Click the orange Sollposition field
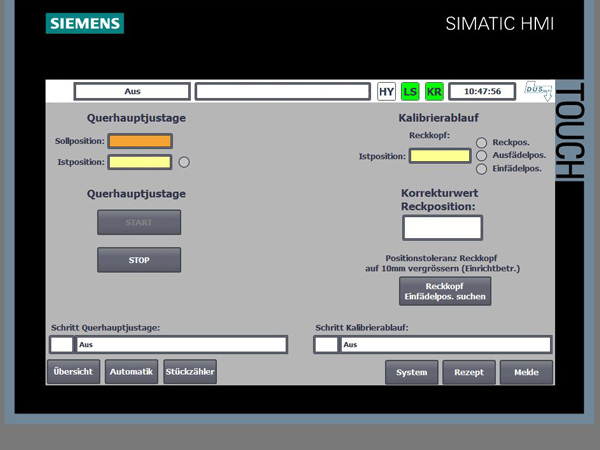 pos(140,141)
